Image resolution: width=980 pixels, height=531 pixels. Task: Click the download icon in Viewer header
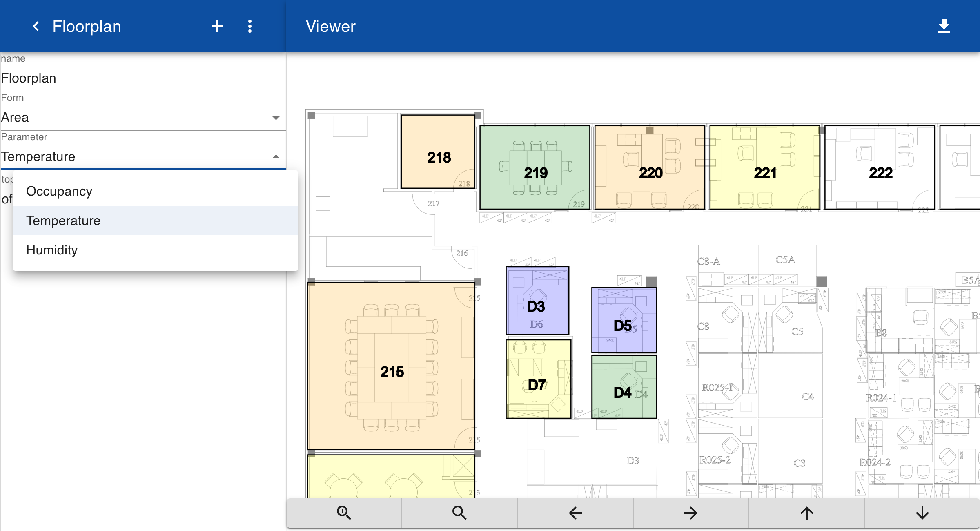click(x=944, y=26)
